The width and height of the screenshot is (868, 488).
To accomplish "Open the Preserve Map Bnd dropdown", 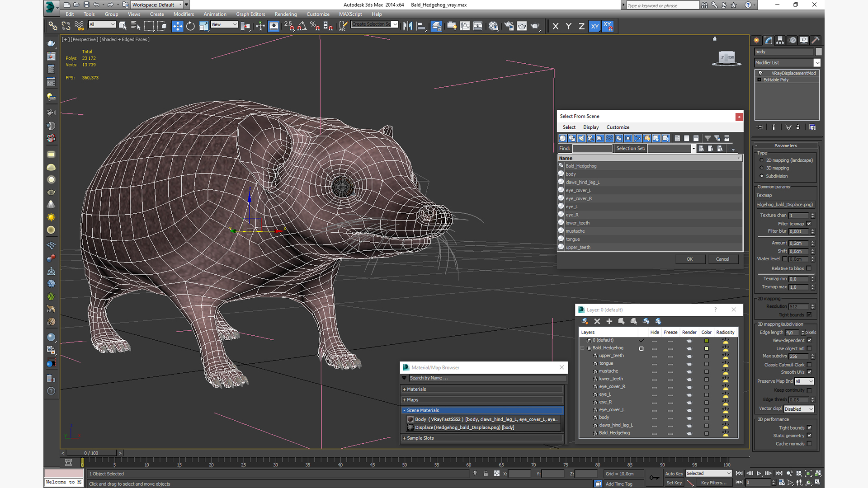I will [804, 381].
